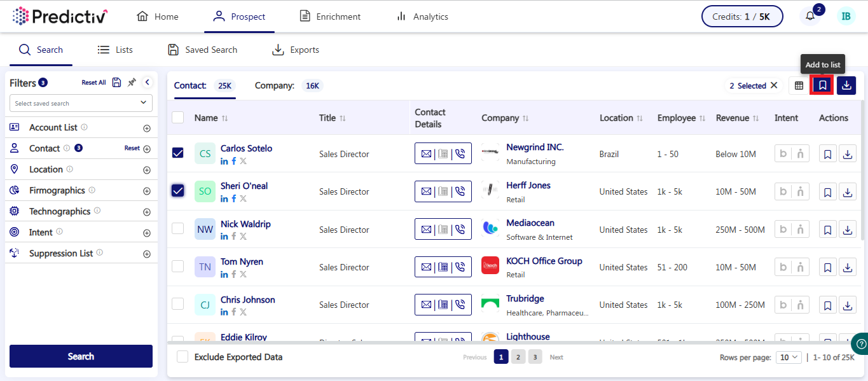868x381 pixels.
Task: Select Nick Waldrip's row checkbox
Action: point(178,228)
